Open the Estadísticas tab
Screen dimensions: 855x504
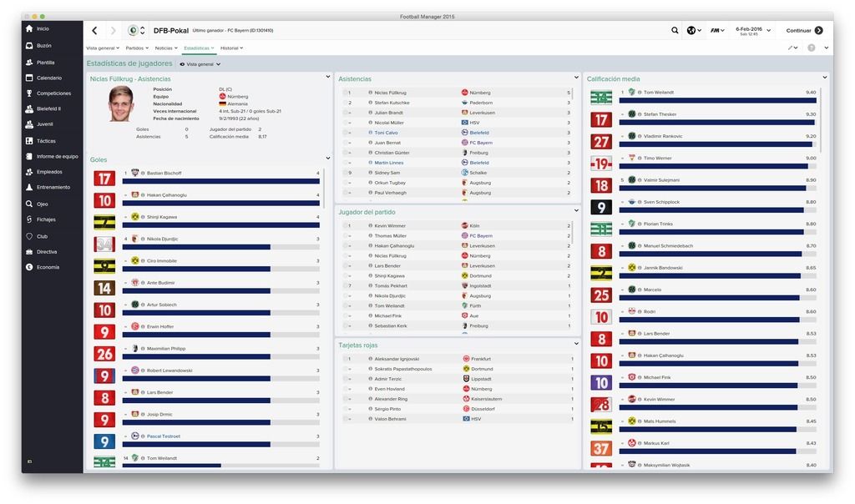click(x=199, y=48)
